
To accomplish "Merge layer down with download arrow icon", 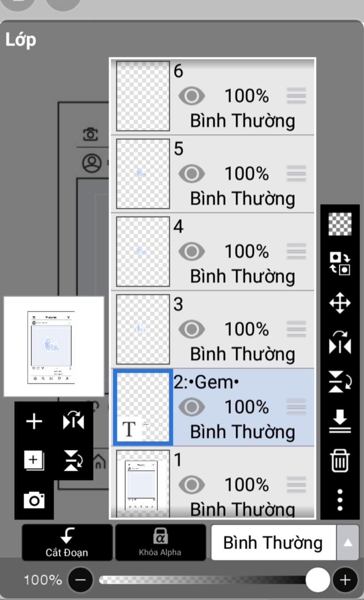I will coord(340,421).
